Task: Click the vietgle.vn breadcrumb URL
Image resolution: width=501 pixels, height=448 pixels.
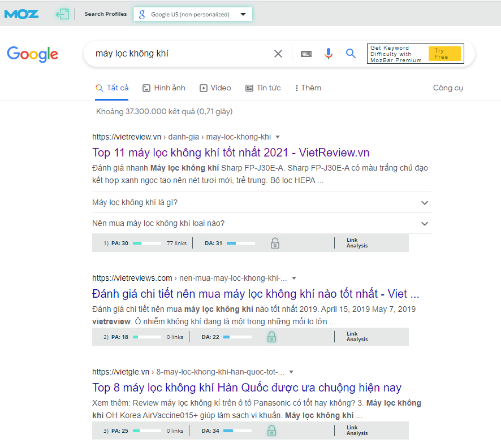Action: pos(188,372)
